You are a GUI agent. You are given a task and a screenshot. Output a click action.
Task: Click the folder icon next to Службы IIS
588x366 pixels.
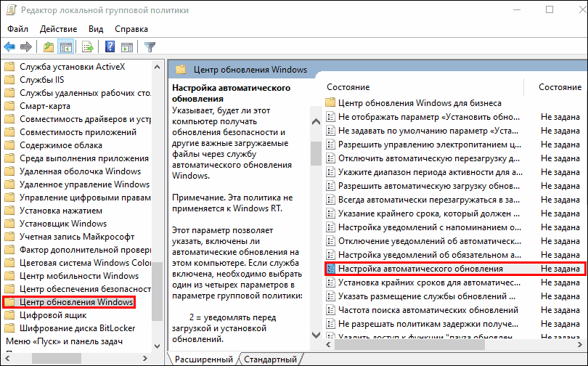9,79
